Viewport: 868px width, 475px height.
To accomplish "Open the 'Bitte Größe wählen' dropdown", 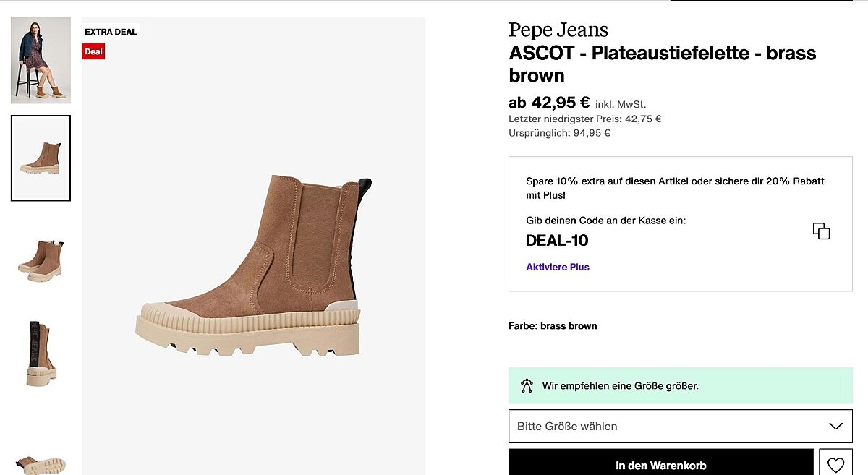I will (x=680, y=427).
